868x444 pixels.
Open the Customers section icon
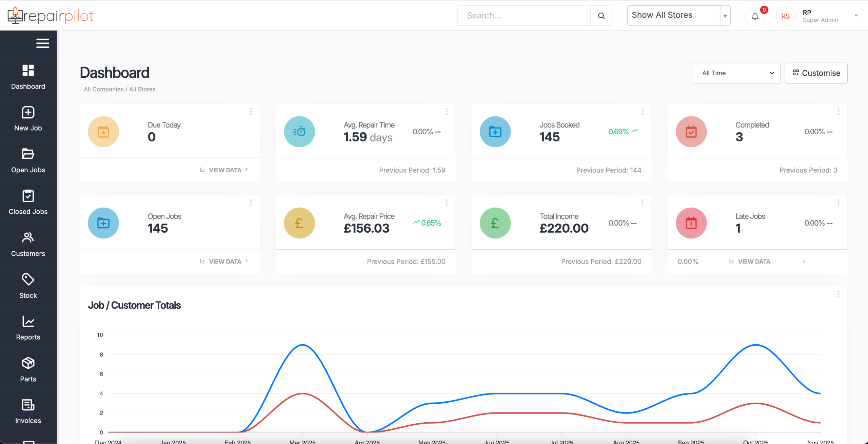coord(28,238)
